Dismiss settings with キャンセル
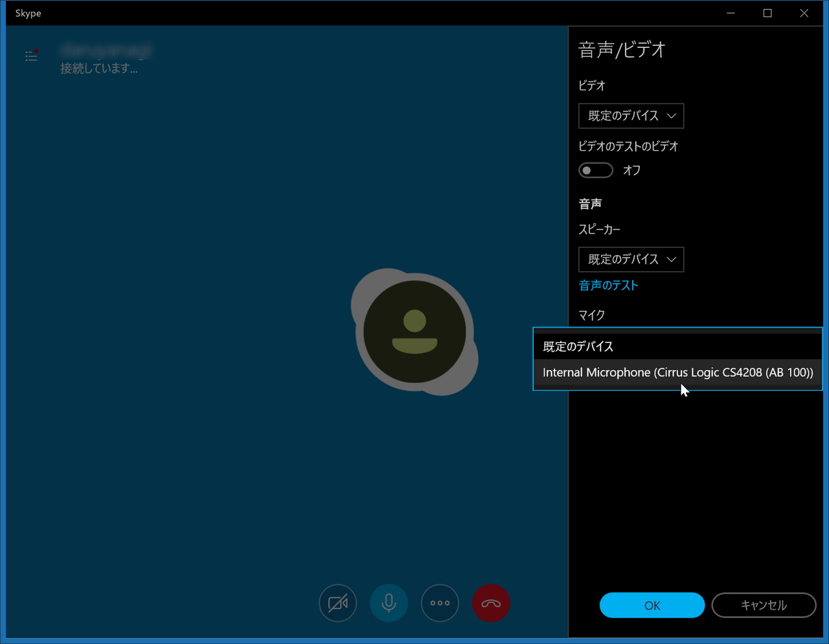 pos(764,605)
